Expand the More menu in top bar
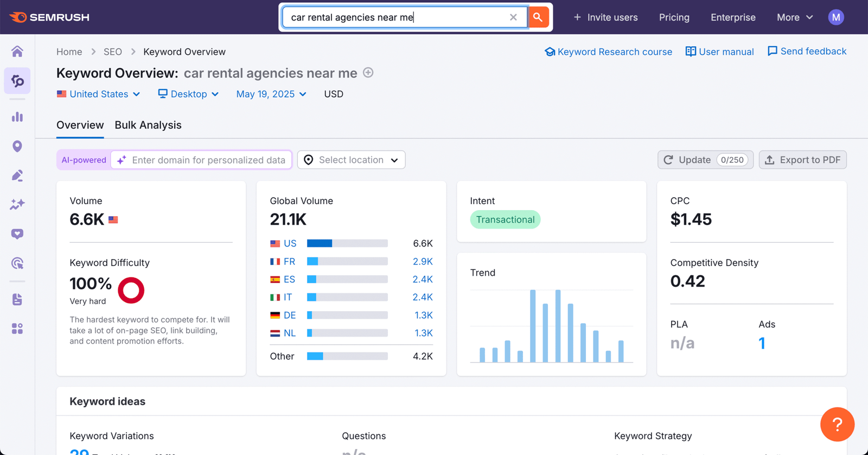This screenshot has height=455, width=868. pyautogui.click(x=795, y=17)
